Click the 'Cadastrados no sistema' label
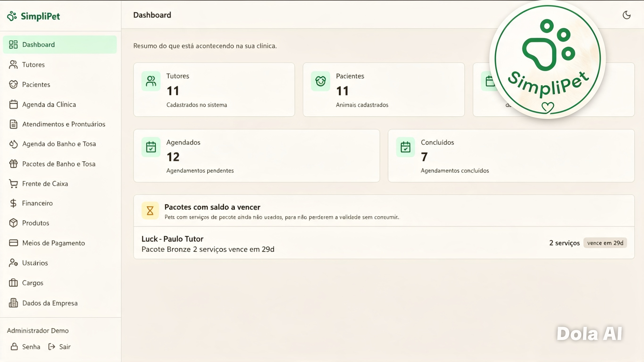This screenshot has width=644, height=362. [197, 105]
